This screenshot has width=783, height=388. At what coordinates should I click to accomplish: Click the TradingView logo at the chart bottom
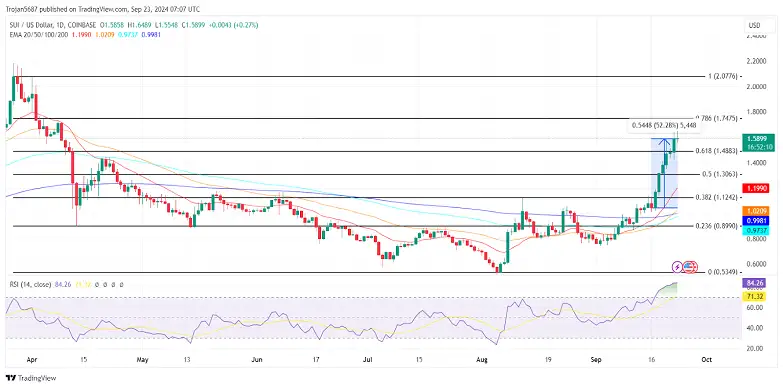(x=30, y=378)
